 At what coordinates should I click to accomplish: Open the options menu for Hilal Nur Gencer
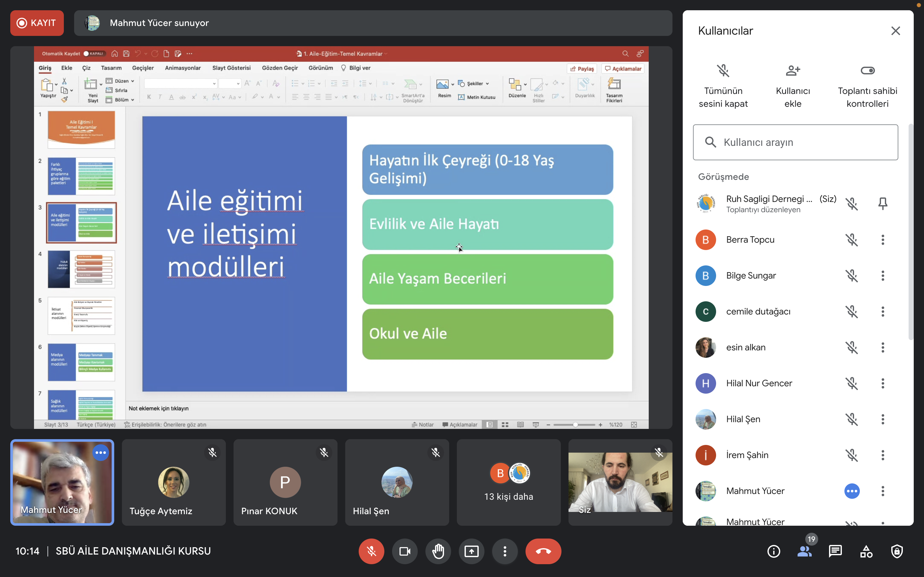pos(882,383)
